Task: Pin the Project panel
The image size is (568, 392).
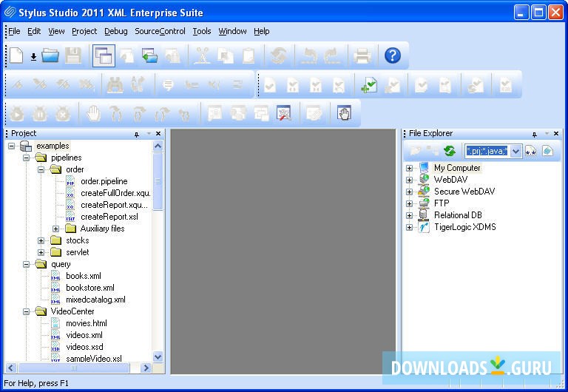Action: coord(137,135)
